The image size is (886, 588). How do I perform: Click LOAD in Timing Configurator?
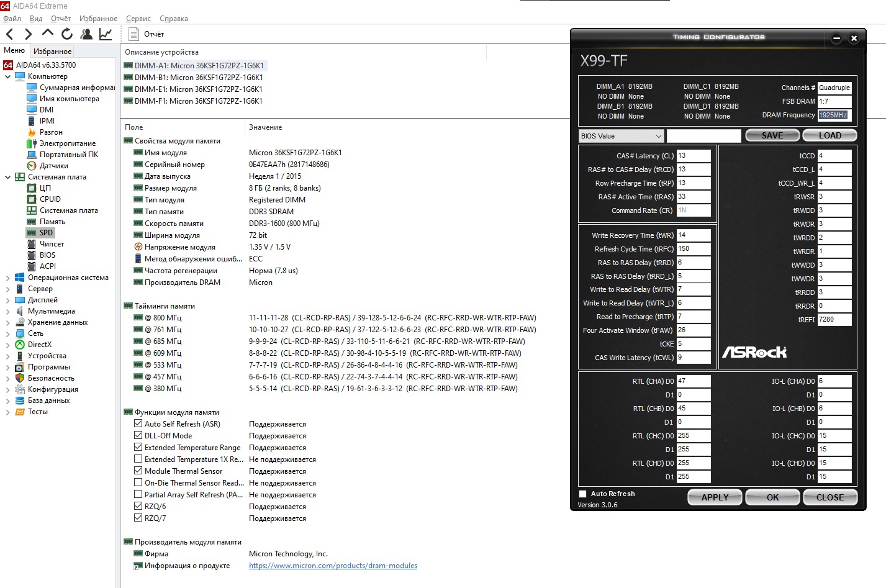829,136
